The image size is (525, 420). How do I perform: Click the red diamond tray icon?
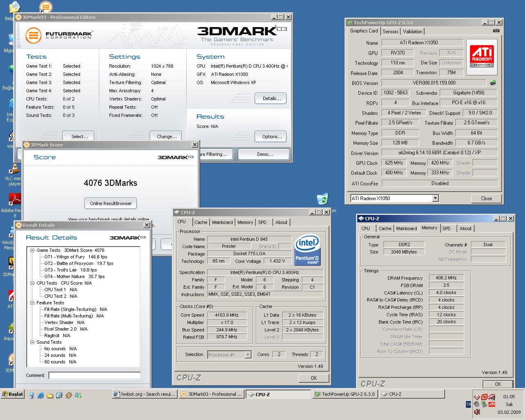[x=477, y=397]
